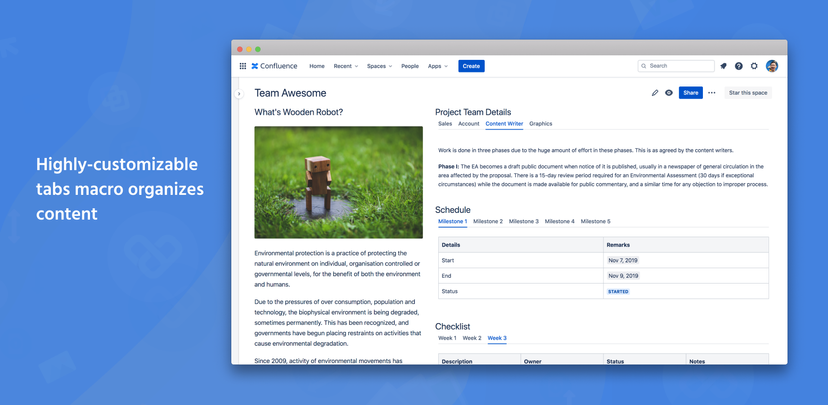Open the Week 1 checklist tab

click(447, 338)
